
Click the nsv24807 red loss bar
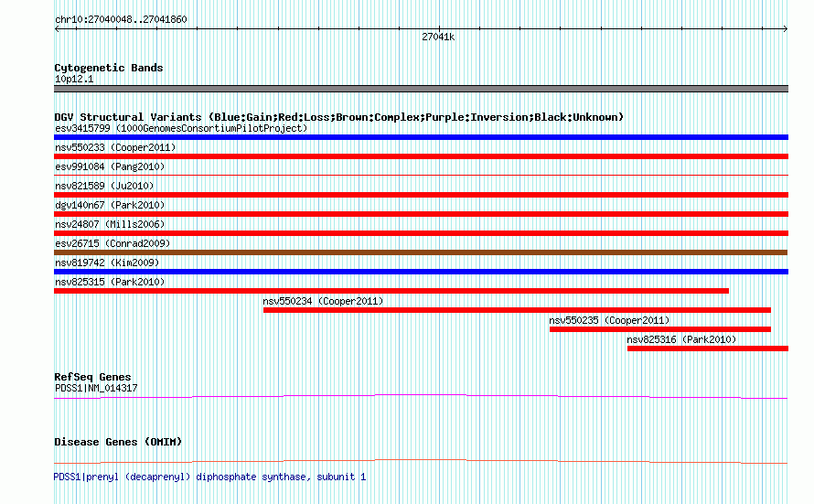[421, 233]
